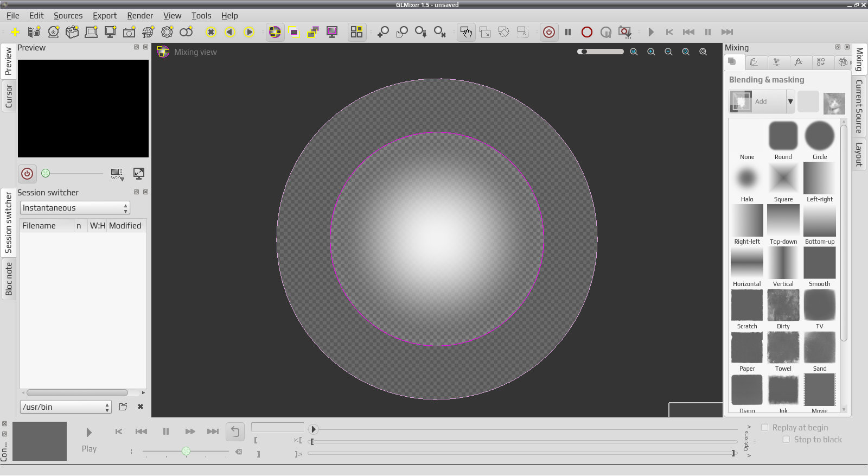Click the red record button
The height and width of the screenshot is (476, 868).
click(586, 32)
